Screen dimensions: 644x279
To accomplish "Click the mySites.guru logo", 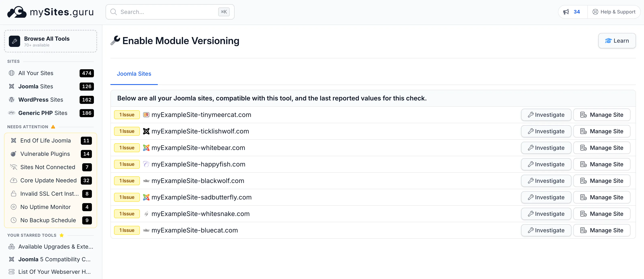I will point(50,12).
